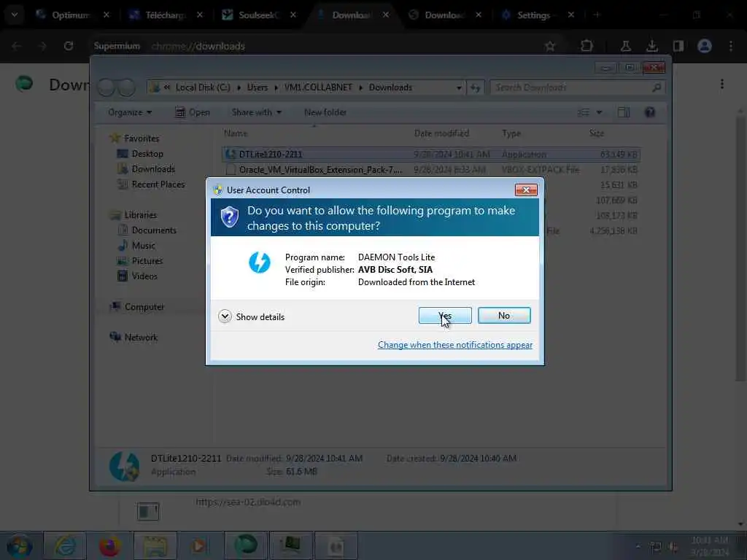Open Share with dropdown in Explorer
The image size is (747, 560).
(x=256, y=112)
